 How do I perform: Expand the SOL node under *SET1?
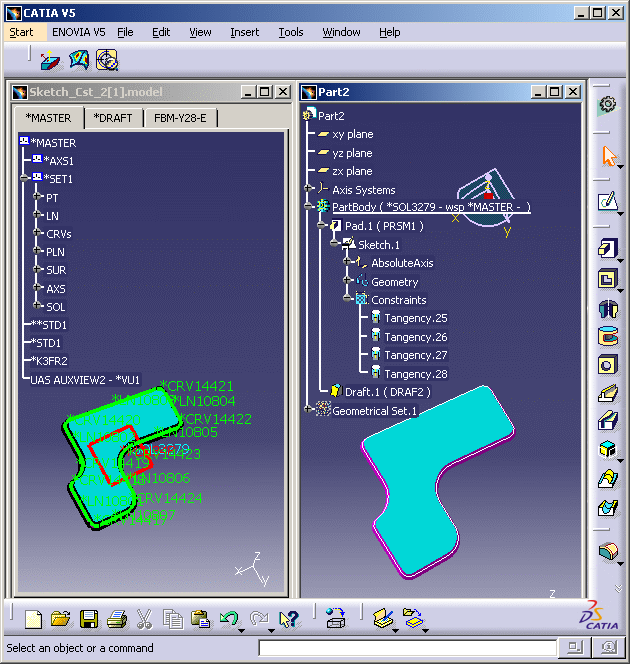tap(38, 307)
